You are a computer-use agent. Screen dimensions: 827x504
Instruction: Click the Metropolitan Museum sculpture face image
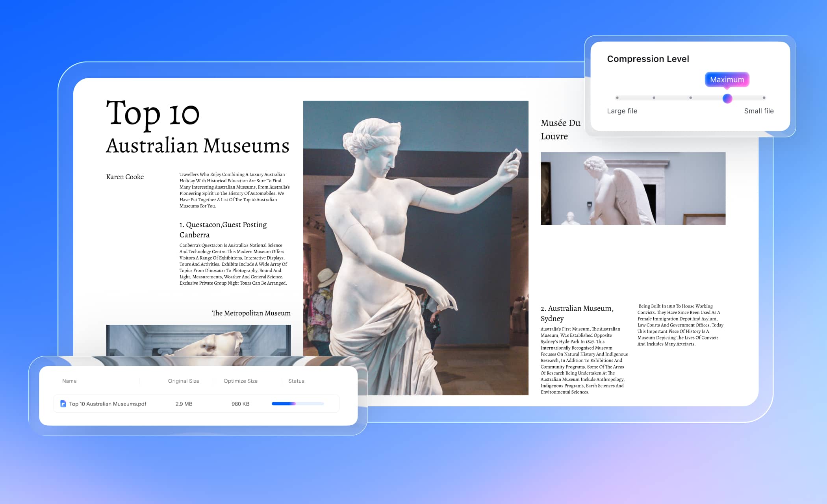coord(198,341)
